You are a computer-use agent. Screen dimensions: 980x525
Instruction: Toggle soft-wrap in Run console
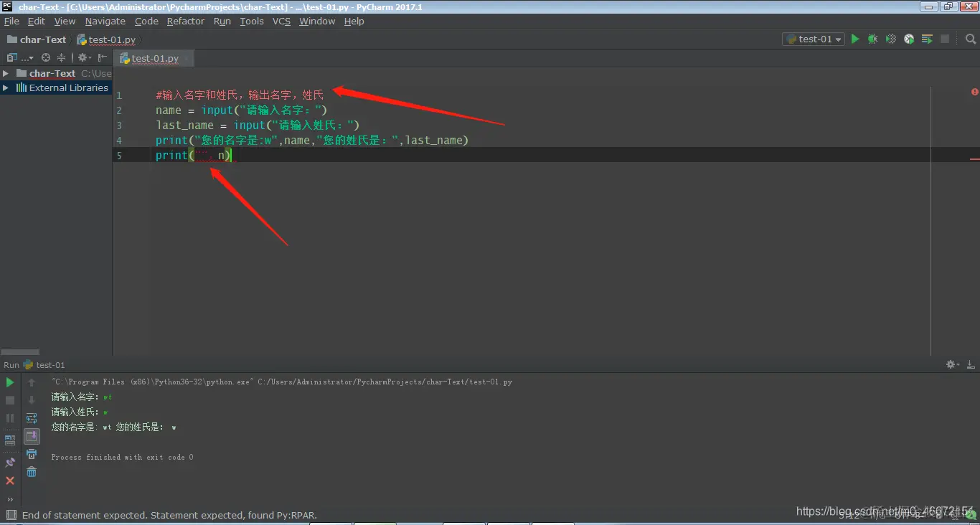pos(32,418)
